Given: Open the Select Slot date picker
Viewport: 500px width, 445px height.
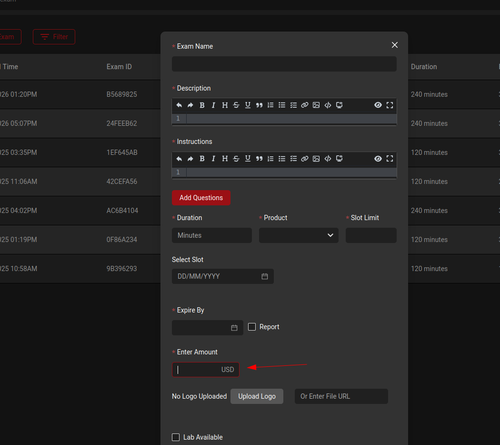Looking at the screenshot, I should (x=223, y=276).
